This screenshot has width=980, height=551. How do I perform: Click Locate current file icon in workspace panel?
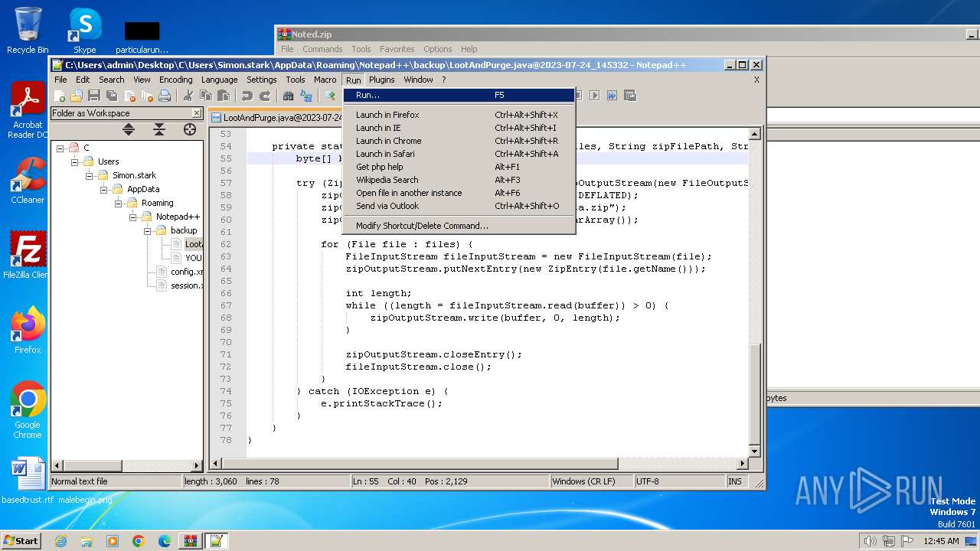(190, 129)
